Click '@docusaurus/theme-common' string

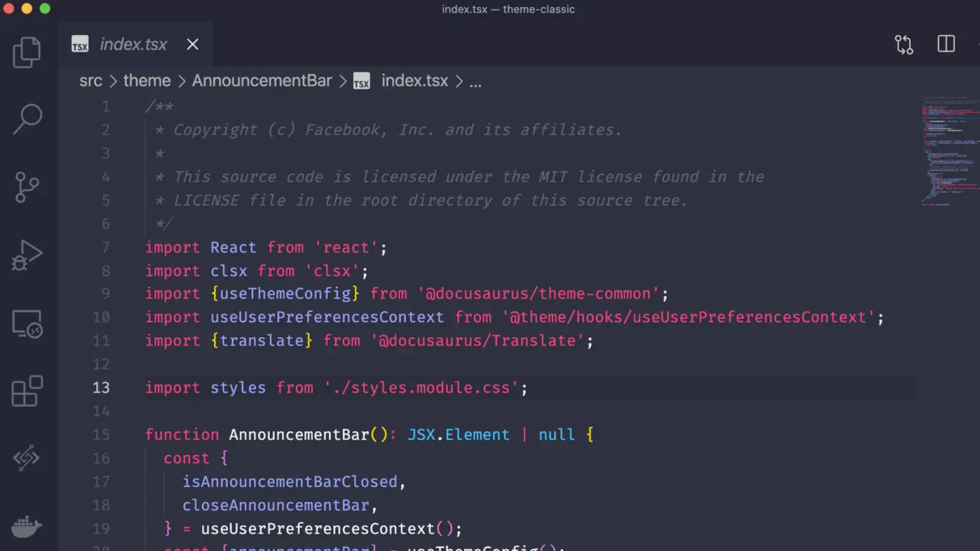pyautogui.click(x=538, y=294)
